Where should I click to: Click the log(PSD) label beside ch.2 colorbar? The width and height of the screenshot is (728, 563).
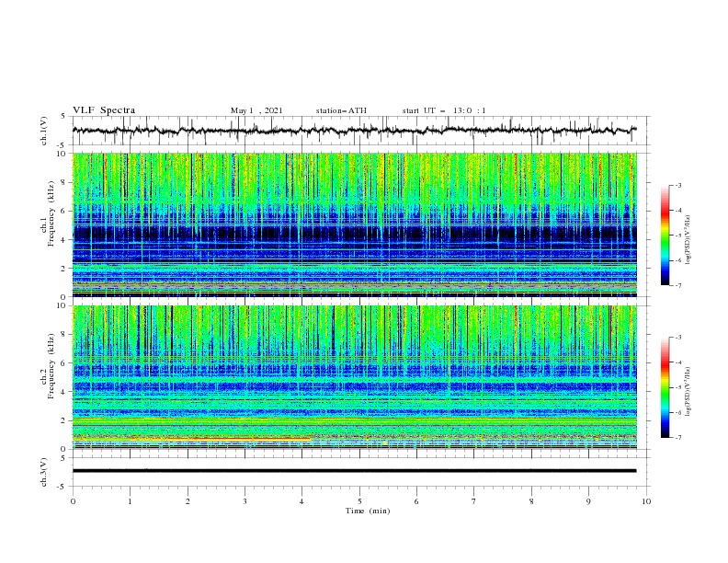pyautogui.click(x=688, y=392)
